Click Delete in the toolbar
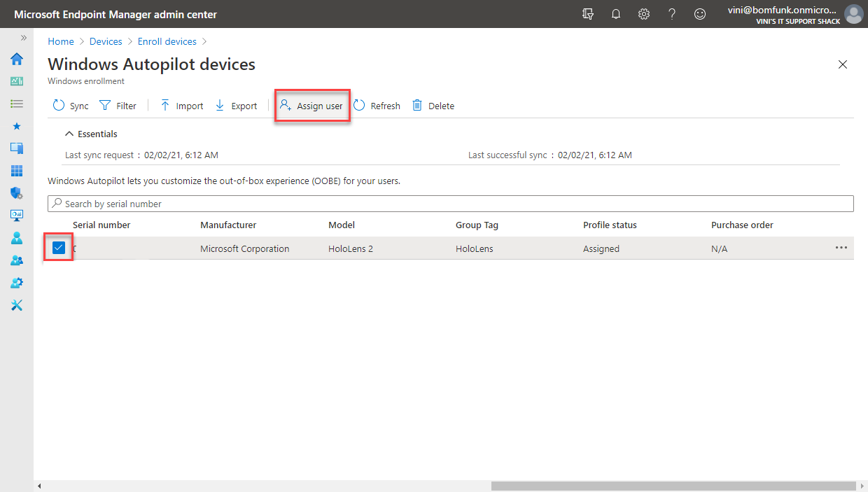This screenshot has width=868, height=492. (433, 106)
